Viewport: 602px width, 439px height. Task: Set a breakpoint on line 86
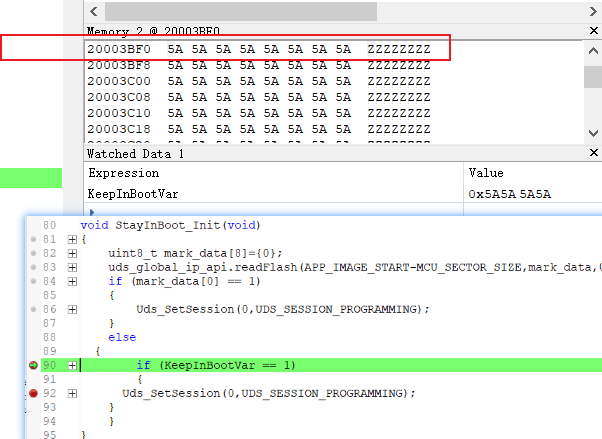tap(33, 309)
